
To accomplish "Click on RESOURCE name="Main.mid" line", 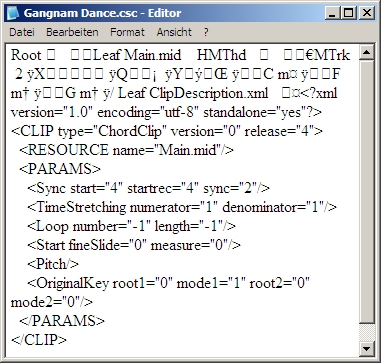I will click(x=127, y=150).
